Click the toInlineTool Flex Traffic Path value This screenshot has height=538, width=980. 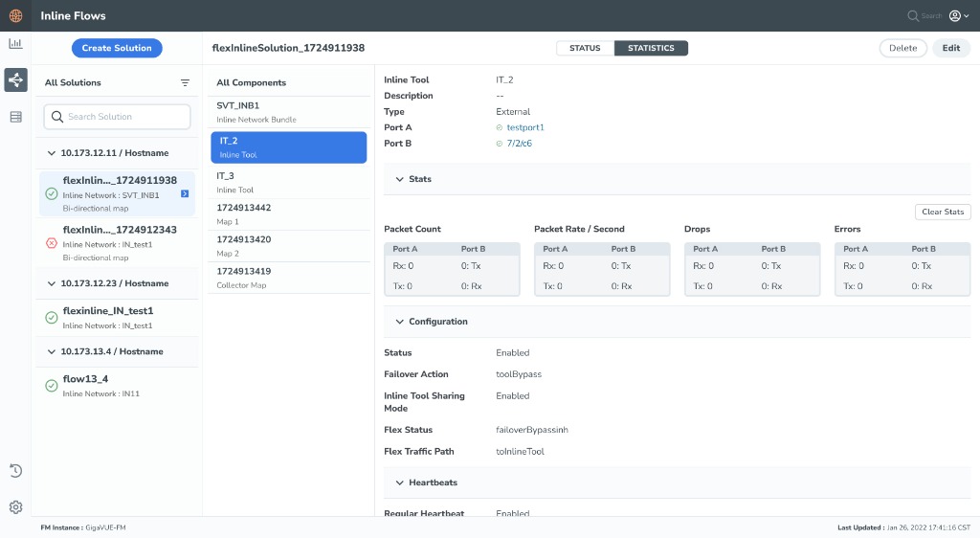(520, 452)
